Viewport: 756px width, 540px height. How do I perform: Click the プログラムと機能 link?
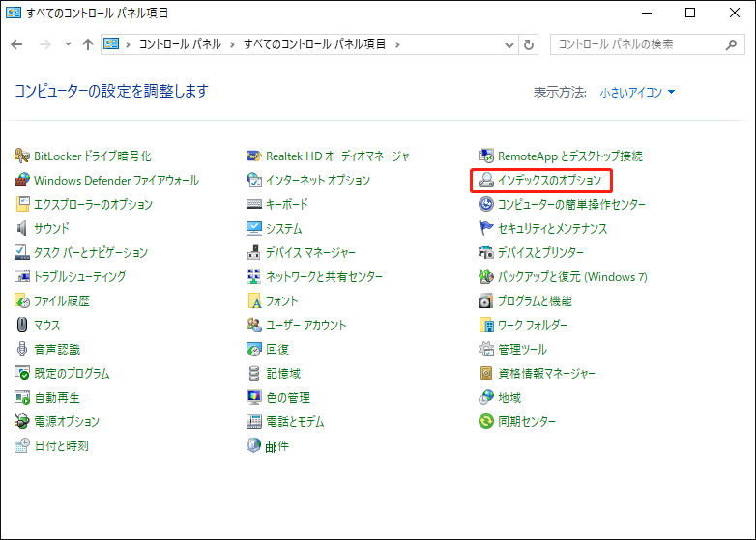pos(535,301)
